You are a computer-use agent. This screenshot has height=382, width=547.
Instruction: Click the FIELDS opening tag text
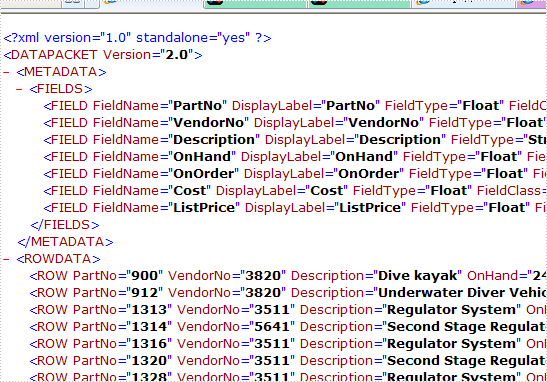61,89
